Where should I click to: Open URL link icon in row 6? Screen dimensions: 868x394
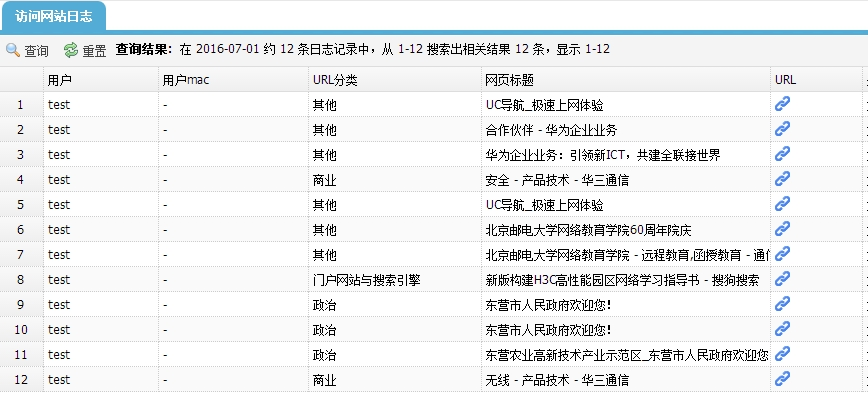[782, 228]
